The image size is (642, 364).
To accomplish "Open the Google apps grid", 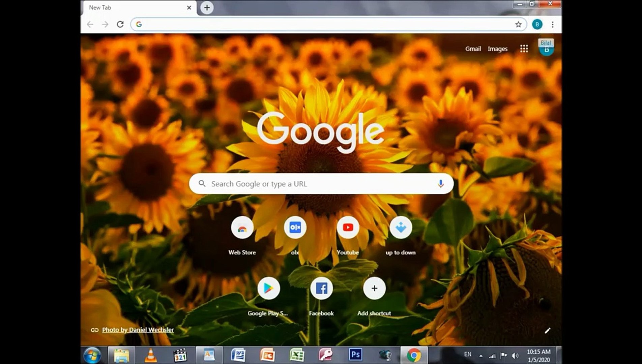I will (x=524, y=49).
